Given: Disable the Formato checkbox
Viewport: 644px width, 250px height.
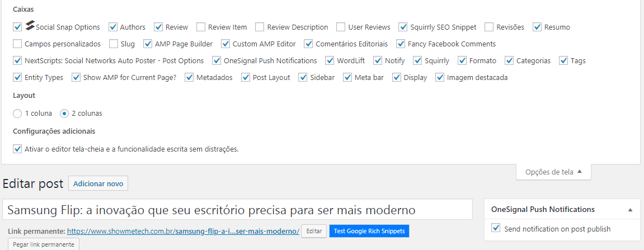Looking at the screenshot, I should coord(462,61).
